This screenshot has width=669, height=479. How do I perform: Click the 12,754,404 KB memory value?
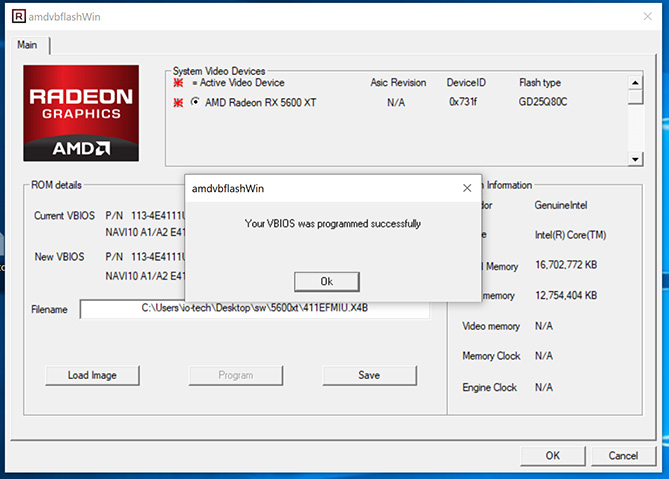pyautogui.click(x=566, y=295)
